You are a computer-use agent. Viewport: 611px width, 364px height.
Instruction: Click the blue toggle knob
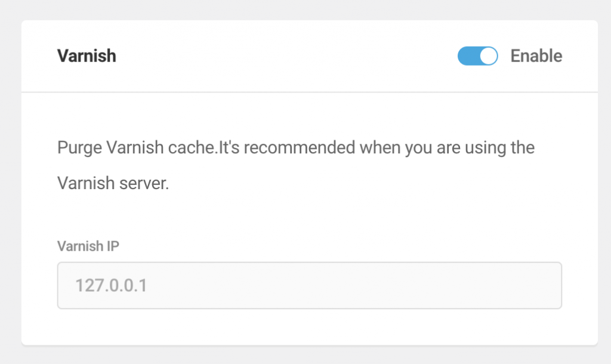click(x=487, y=55)
